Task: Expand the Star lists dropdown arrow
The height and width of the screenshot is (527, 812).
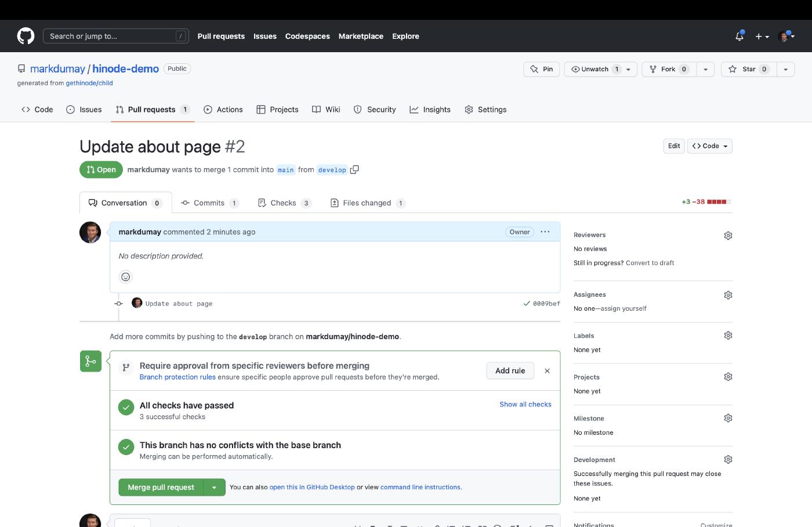Action: point(785,69)
